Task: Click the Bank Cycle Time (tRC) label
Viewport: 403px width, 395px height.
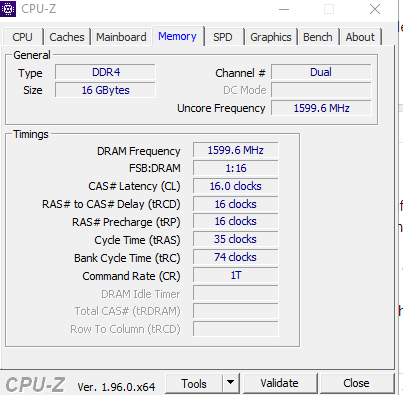Action: (x=127, y=258)
